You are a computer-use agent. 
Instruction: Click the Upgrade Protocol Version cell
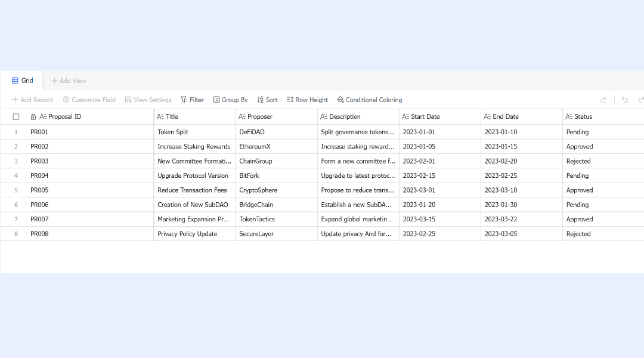pyautogui.click(x=194, y=175)
